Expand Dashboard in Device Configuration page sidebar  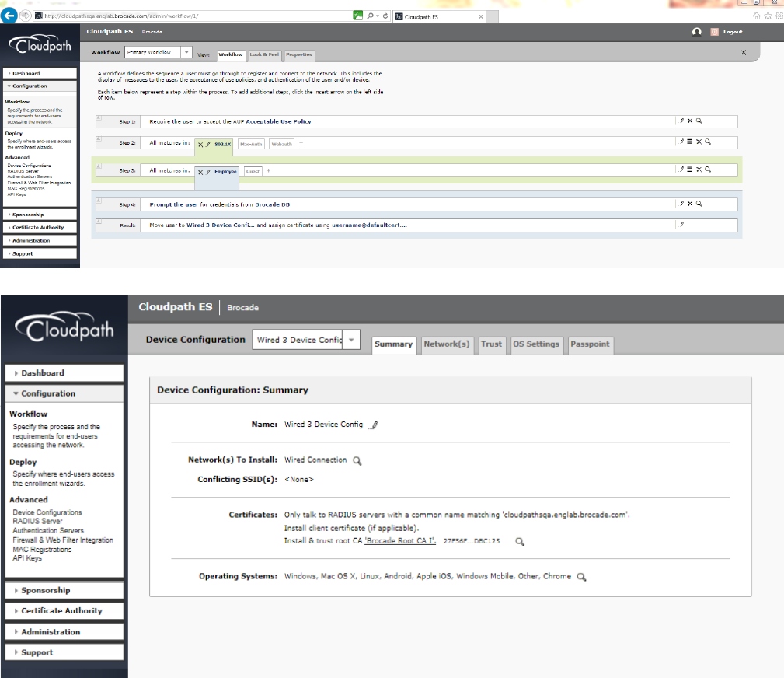[64, 373]
